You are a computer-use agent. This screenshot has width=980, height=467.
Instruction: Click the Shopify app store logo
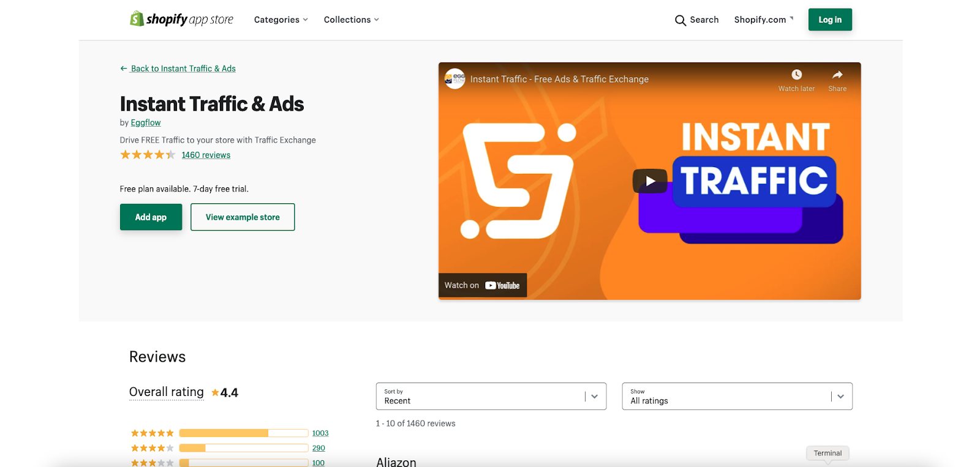181,19
